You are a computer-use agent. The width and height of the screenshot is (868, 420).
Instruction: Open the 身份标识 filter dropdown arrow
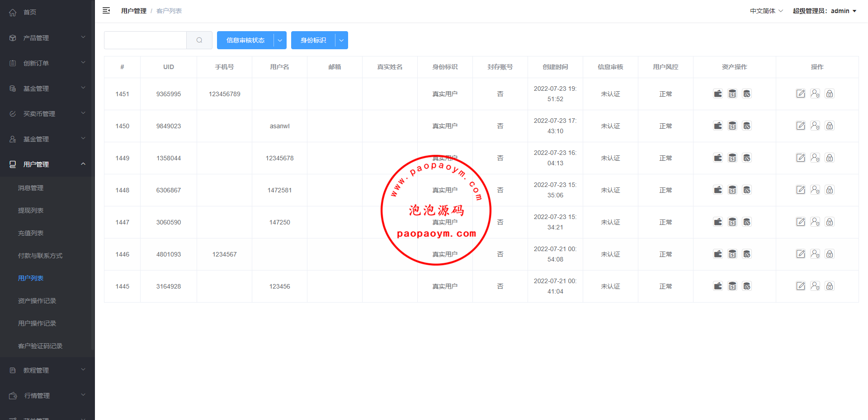pyautogui.click(x=341, y=40)
